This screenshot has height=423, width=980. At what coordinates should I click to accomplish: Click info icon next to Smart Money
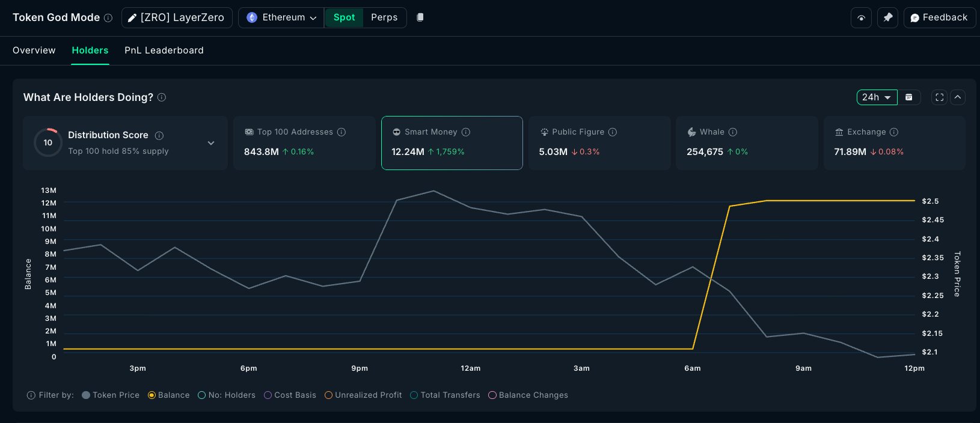click(x=466, y=132)
